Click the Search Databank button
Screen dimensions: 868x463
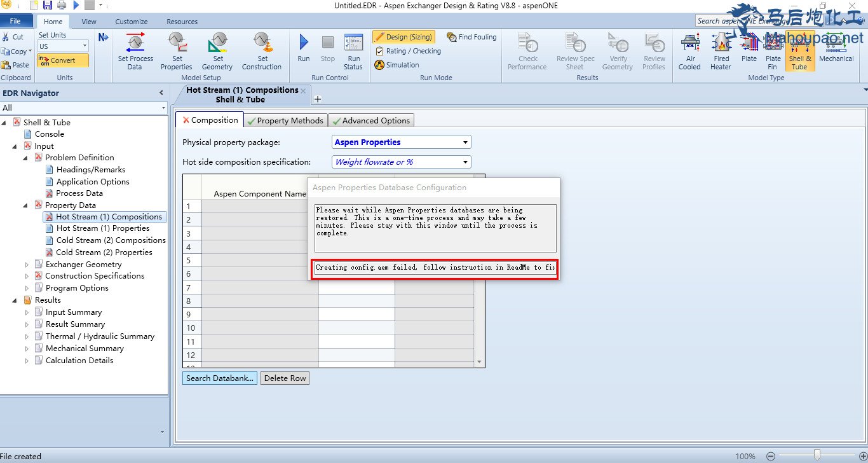click(x=220, y=378)
